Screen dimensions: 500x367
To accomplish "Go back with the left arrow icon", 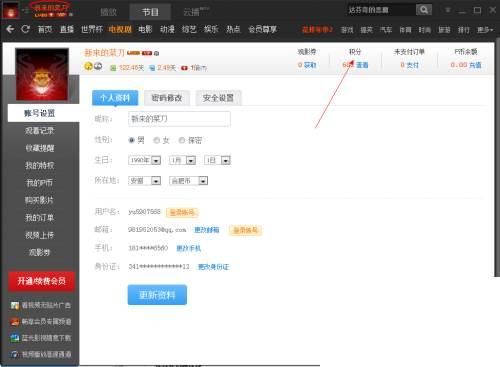I will [10, 29].
